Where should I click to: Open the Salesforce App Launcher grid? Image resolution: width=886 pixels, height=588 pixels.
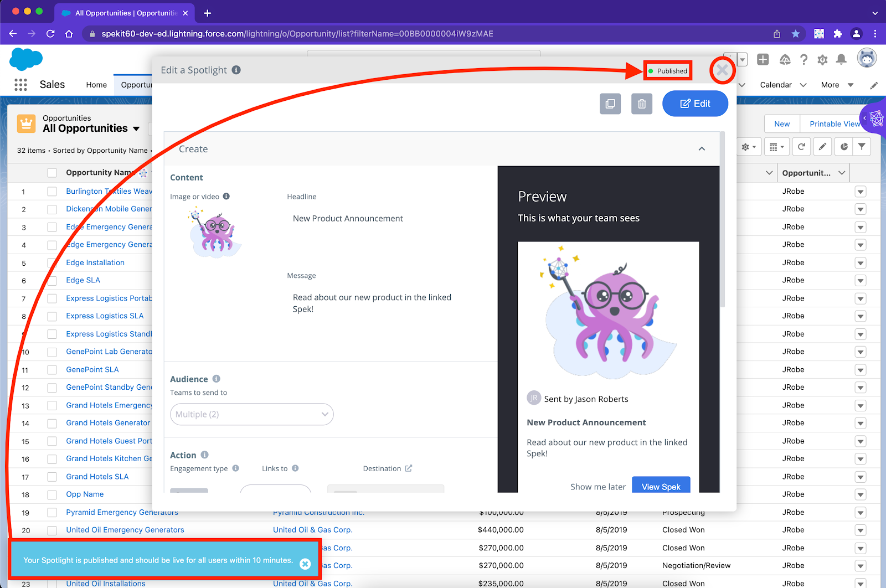[20, 85]
